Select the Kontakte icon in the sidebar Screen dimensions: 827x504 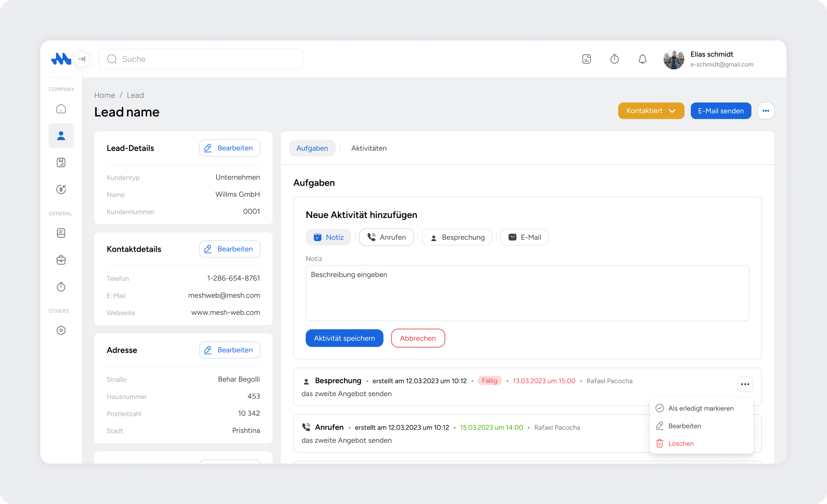point(61,136)
